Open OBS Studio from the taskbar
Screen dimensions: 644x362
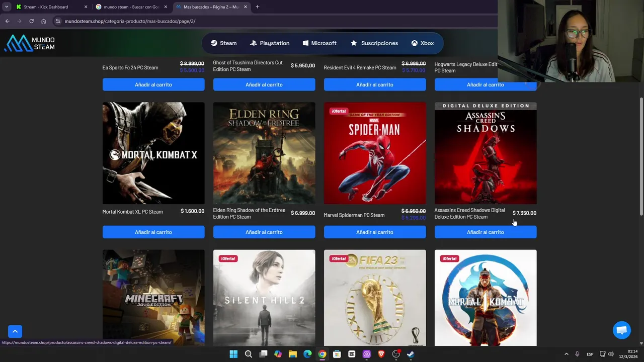coord(396,354)
